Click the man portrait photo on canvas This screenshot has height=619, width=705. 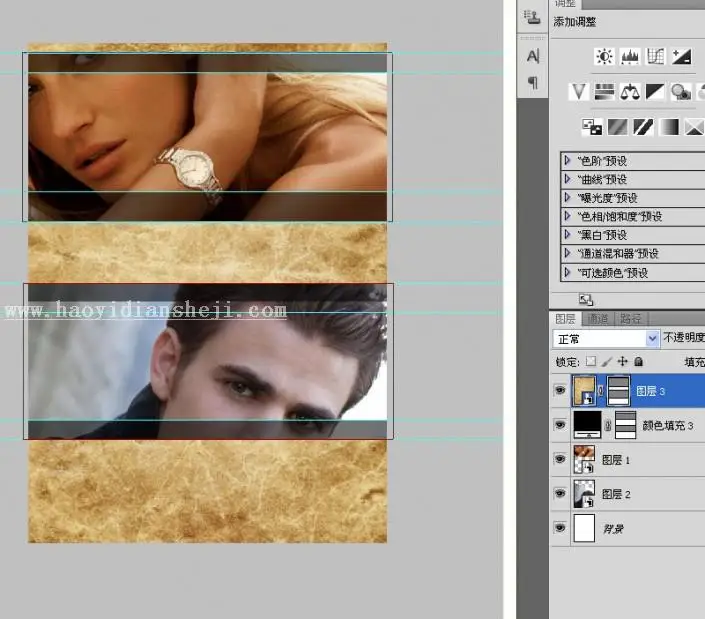207,361
